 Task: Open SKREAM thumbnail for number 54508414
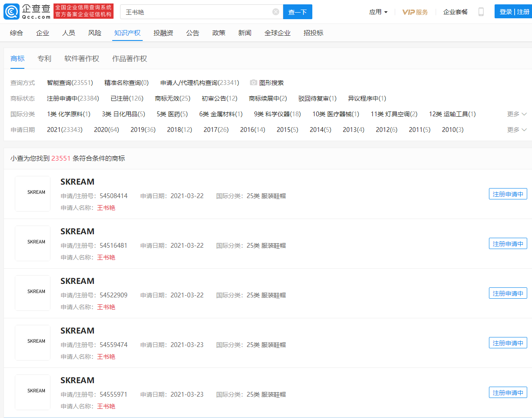point(33,194)
